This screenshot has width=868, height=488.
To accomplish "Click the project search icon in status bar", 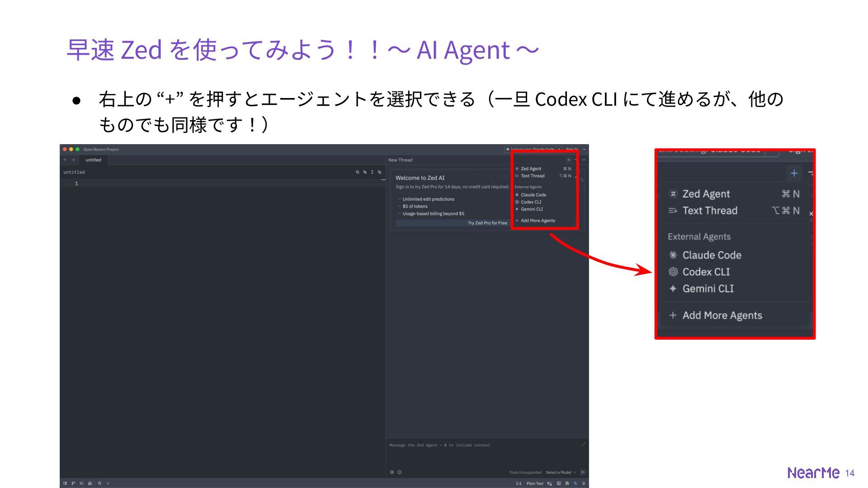I will [99, 483].
